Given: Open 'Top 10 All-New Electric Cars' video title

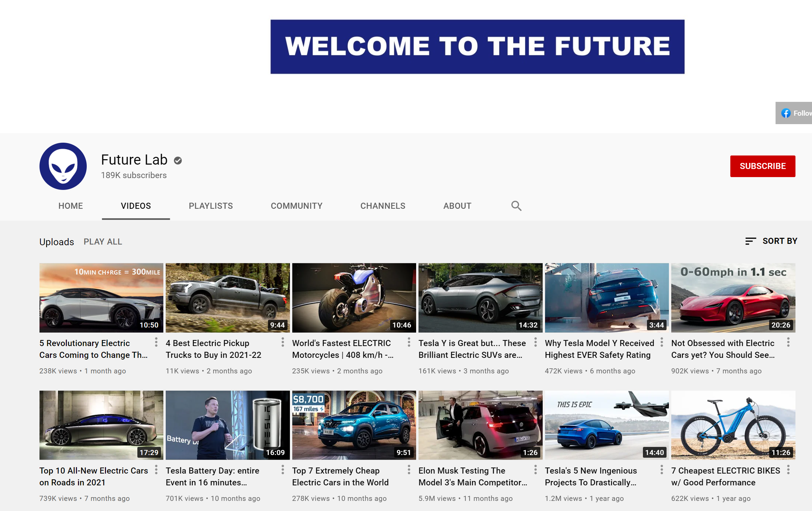Looking at the screenshot, I should coord(94,477).
